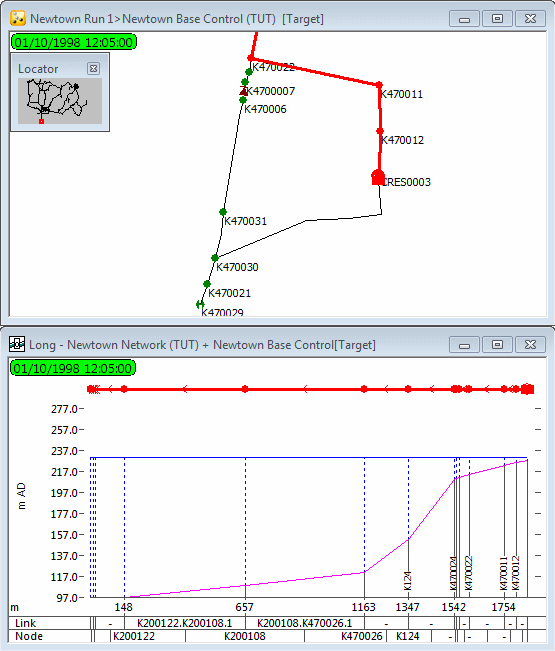This screenshot has height=651, width=555.
Task: Select node K470021 green marker
Action: [x=207, y=284]
